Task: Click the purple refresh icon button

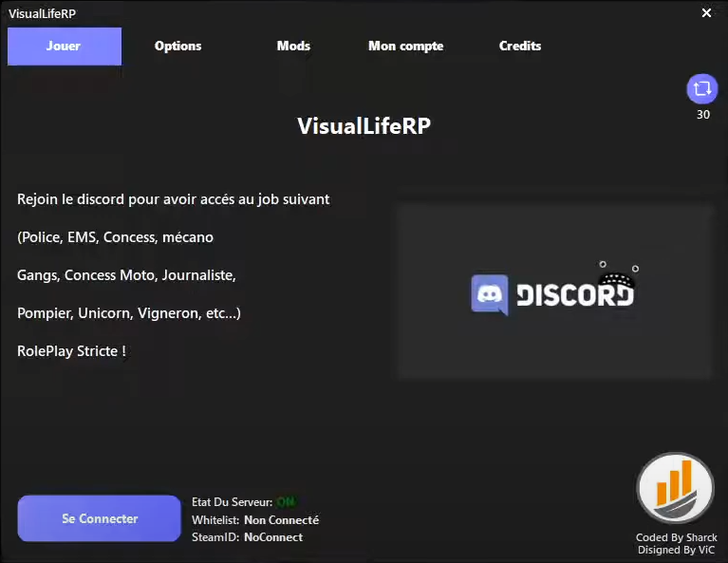Action: point(702,88)
